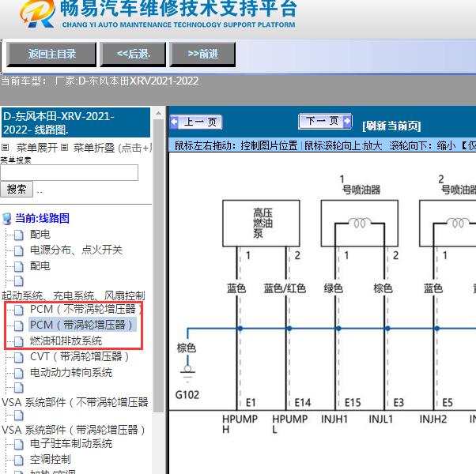Click the 蓝色/红色 wire color label
This screenshot has height=474, width=476.
(285, 288)
